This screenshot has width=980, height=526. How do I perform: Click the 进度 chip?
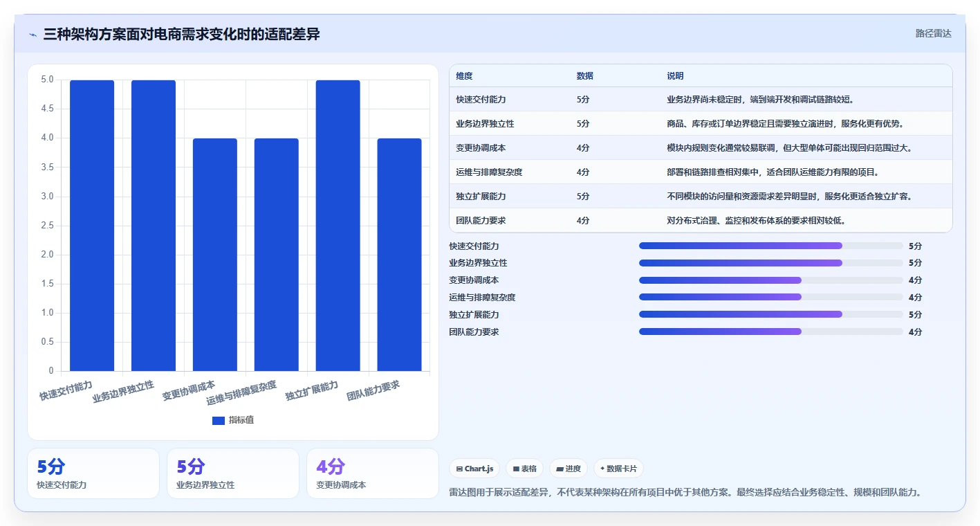[568, 469]
